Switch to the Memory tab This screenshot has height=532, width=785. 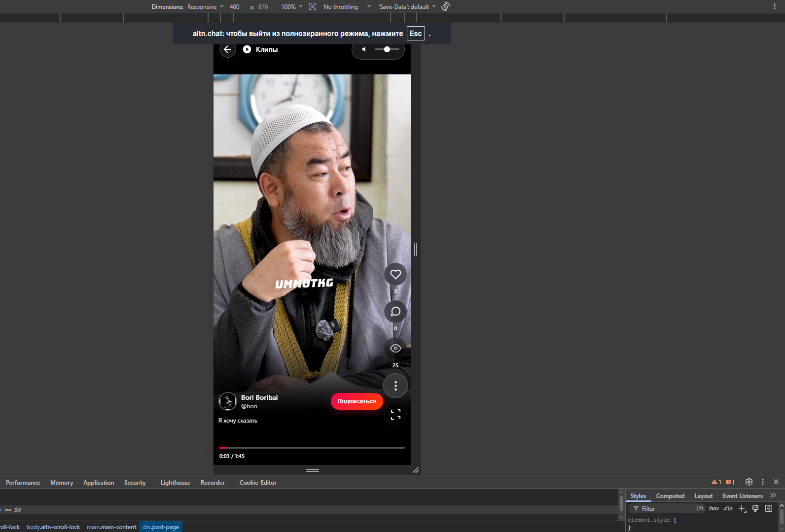(62, 483)
